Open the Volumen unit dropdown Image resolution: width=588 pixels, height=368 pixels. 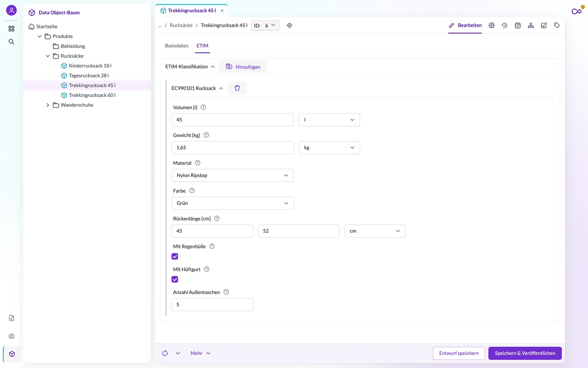[329, 120]
